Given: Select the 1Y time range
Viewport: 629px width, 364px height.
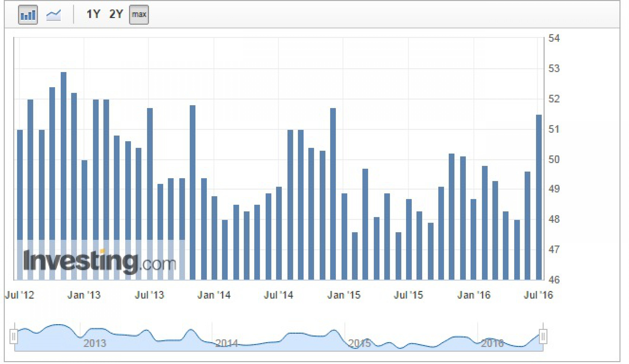Looking at the screenshot, I should [93, 14].
